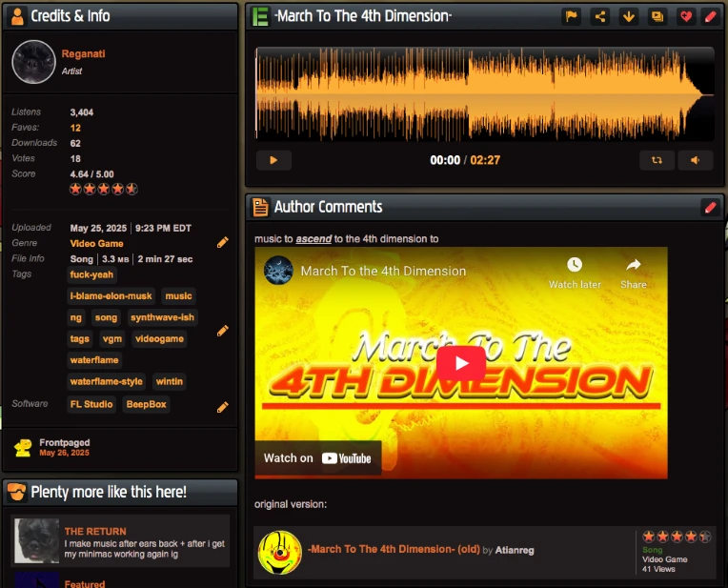Open the Video Game genre link

tap(96, 243)
